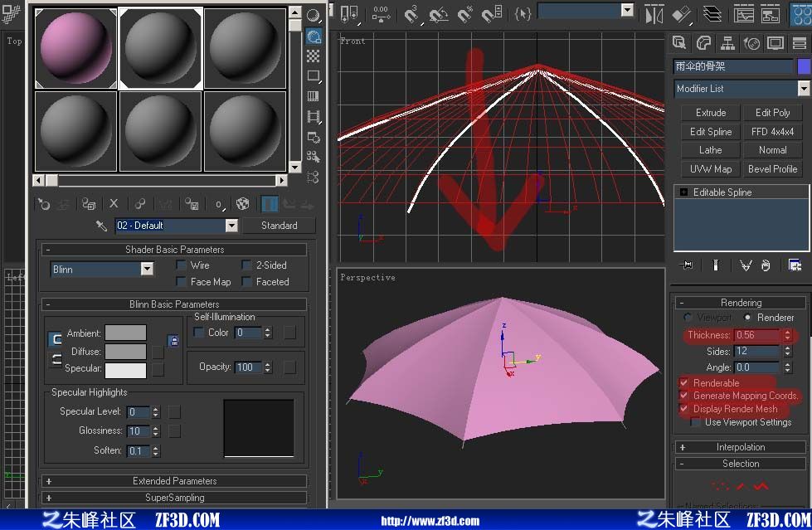Image resolution: width=812 pixels, height=530 pixels.
Task: Uncheck the Renderable checkbox
Action: (x=683, y=383)
